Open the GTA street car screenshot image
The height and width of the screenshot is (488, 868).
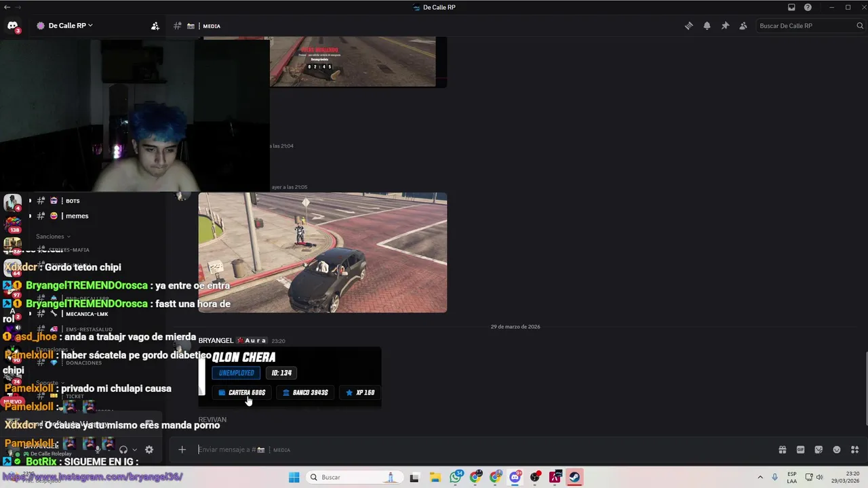pos(322,253)
